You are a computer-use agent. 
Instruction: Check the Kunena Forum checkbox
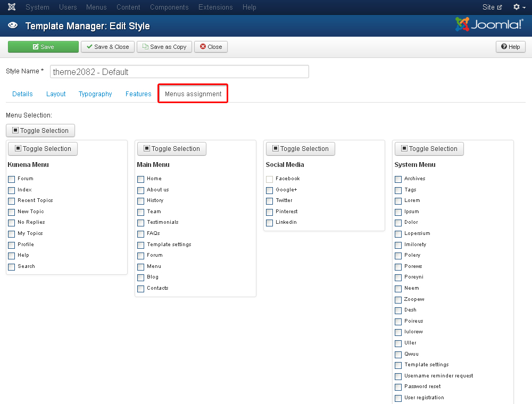tap(12, 179)
